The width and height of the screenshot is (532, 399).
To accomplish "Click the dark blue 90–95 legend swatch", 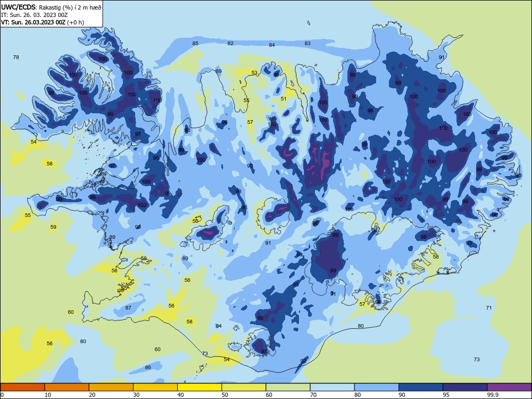I will pyautogui.click(x=421, y=387).
